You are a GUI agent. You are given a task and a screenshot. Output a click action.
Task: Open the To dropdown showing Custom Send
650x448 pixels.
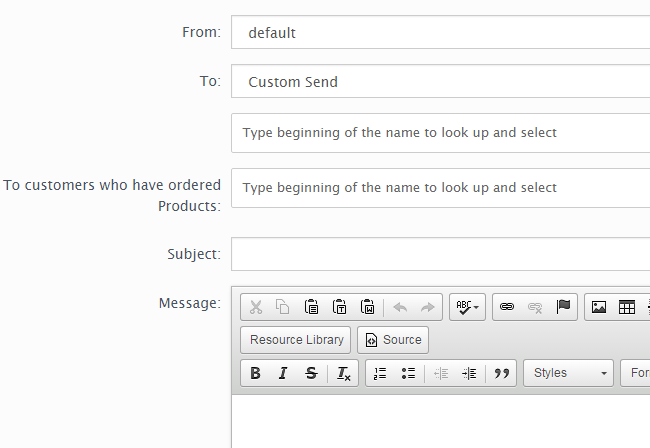click(x=440, y=81)
